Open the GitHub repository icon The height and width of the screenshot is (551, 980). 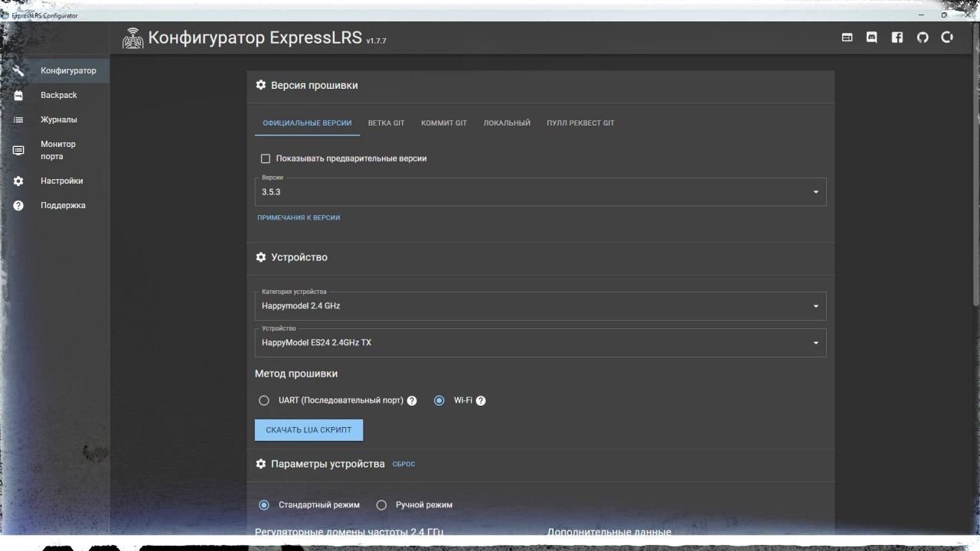[x=923, y=37]
